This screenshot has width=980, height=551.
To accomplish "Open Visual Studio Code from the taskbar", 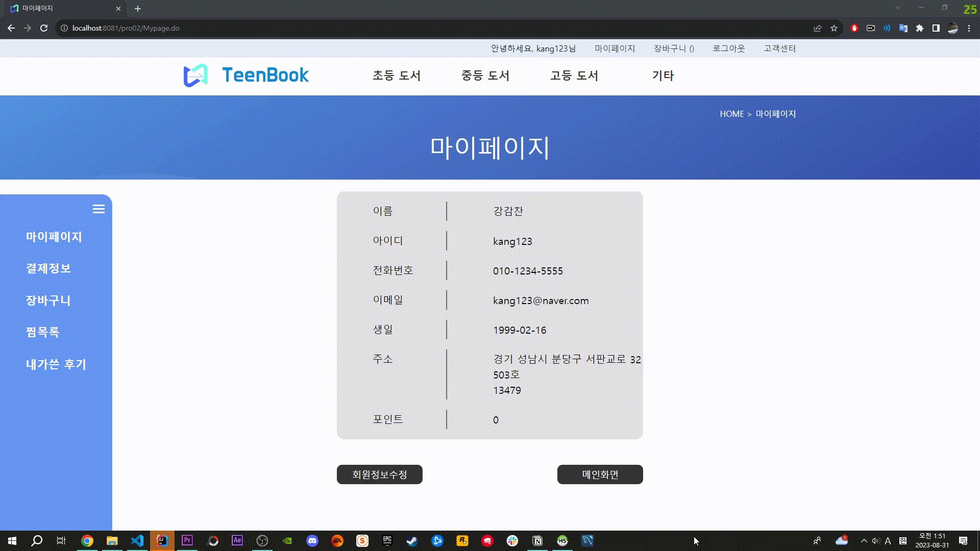I will 137,541.
